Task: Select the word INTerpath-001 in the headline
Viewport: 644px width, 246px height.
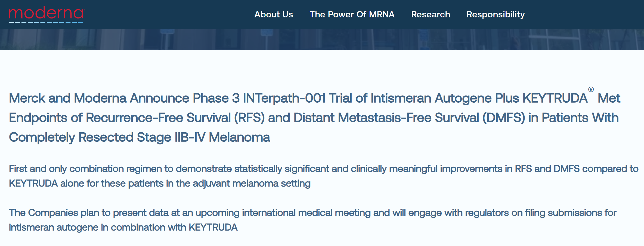Action: (x=284, y=98)
